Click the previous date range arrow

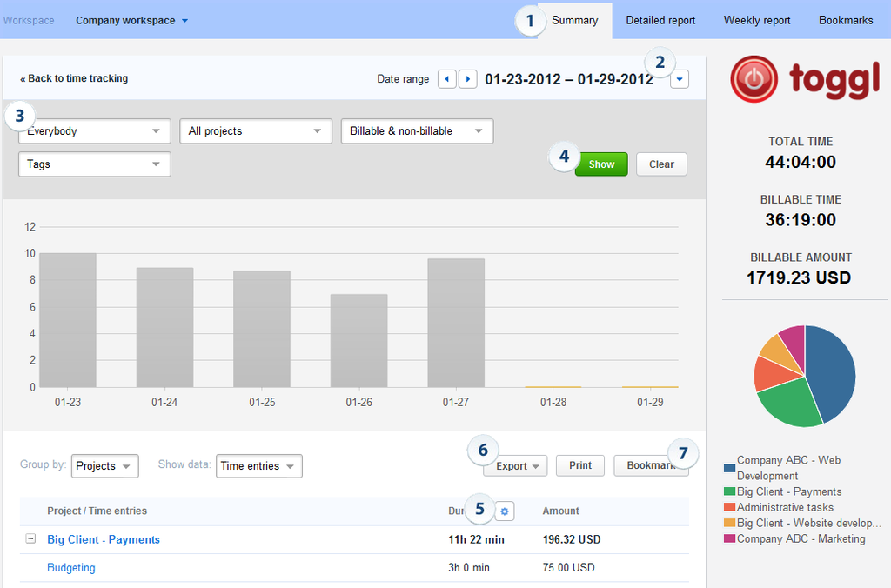point(447,79)
